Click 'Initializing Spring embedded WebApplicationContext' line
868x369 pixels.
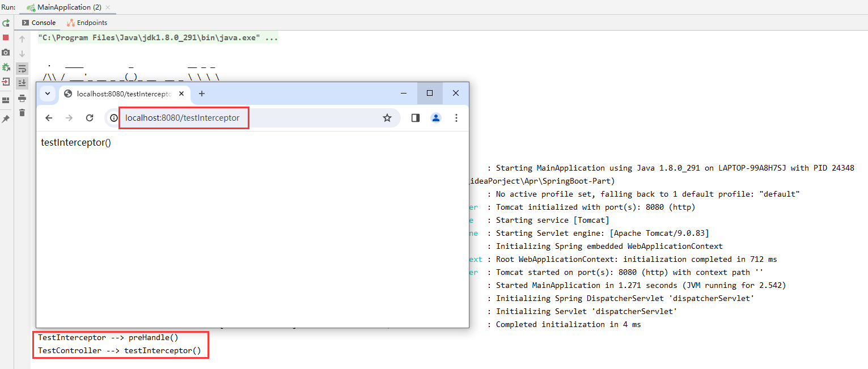[x=609, y=247]
